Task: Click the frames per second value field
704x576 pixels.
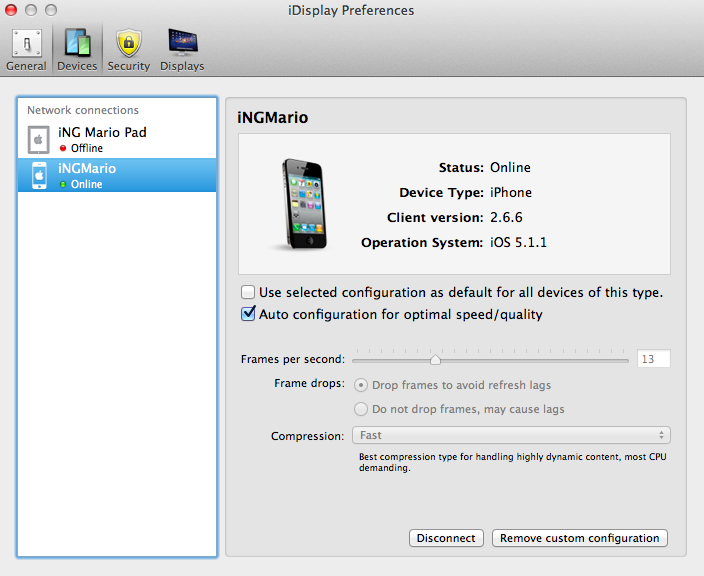Action: click(653, 359)
